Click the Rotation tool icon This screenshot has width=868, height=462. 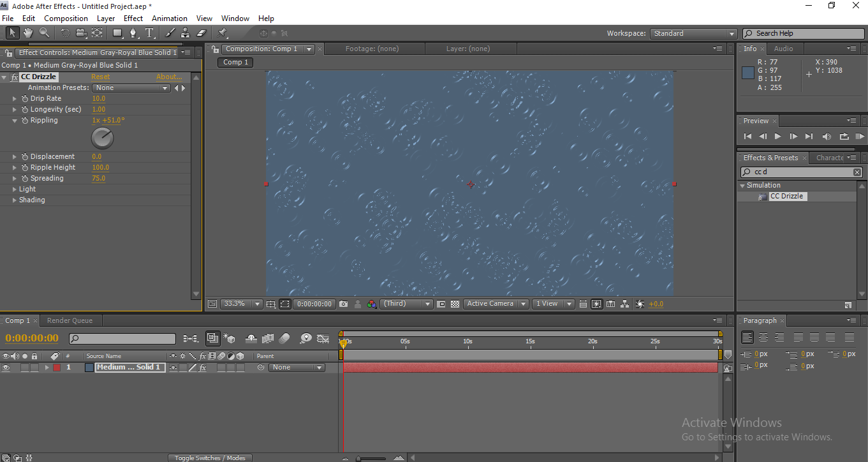coord(65,33)
